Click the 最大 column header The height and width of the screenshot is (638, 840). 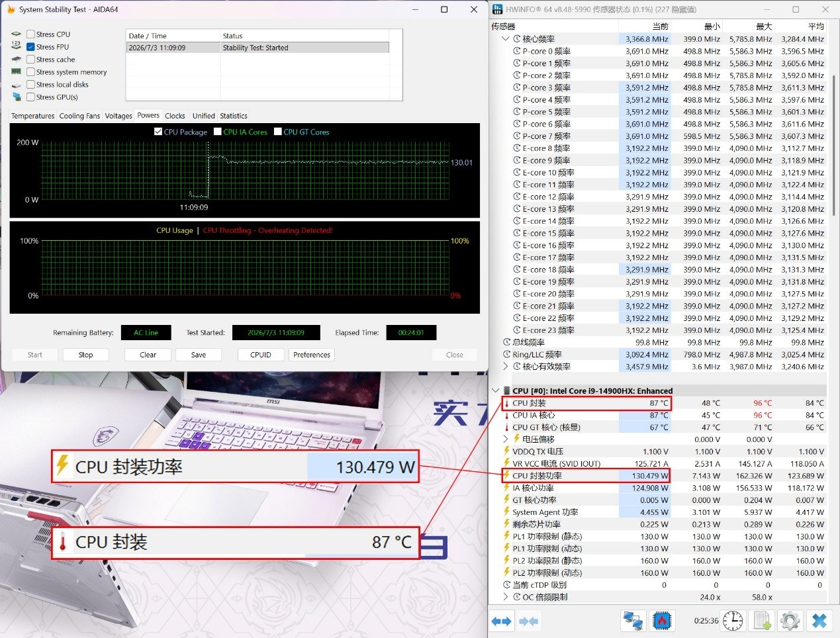748,26
